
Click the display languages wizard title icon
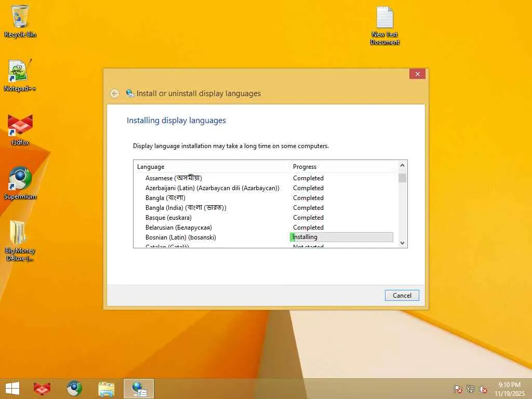[x=129, y=93]
